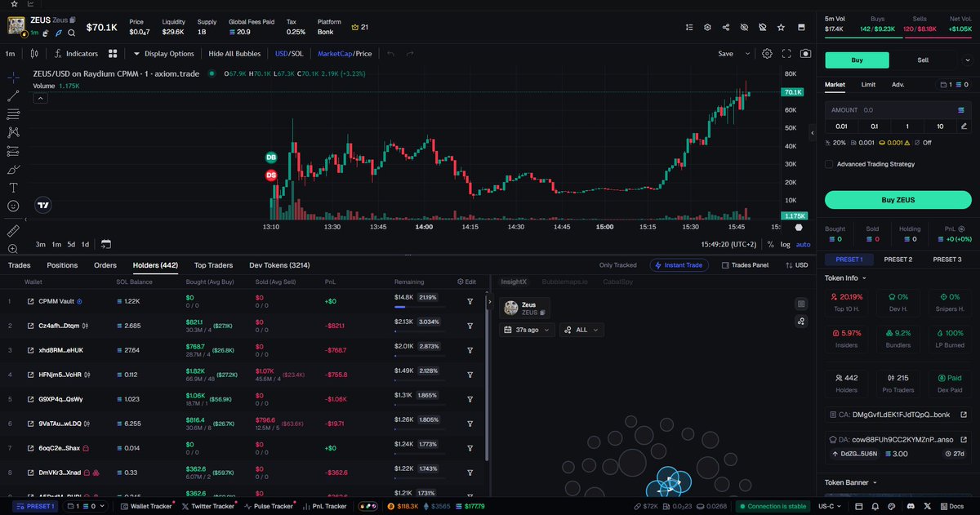This screenshot has height=515, width=980.
Task: Toggle auto scale on chart
Action: click(x=804, y=244)
